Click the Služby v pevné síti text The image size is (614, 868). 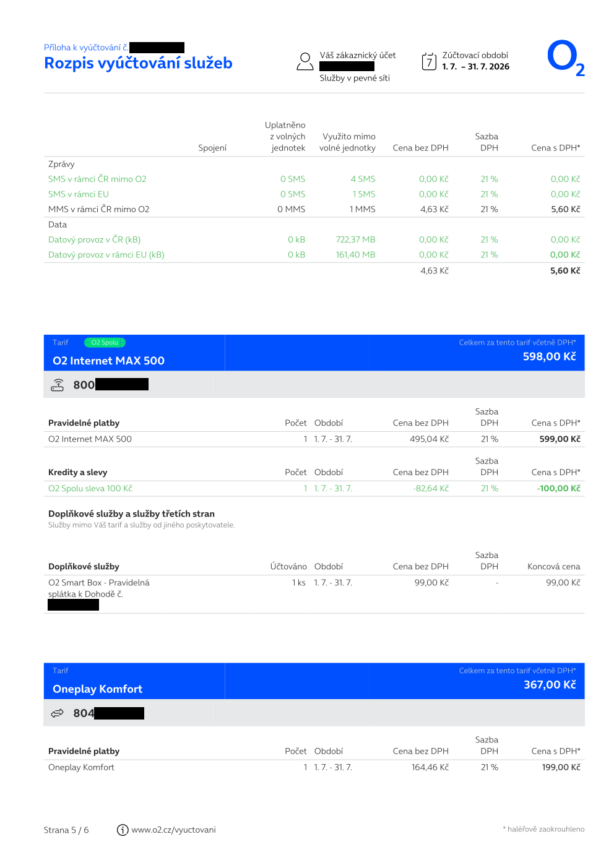coord(355,78)
